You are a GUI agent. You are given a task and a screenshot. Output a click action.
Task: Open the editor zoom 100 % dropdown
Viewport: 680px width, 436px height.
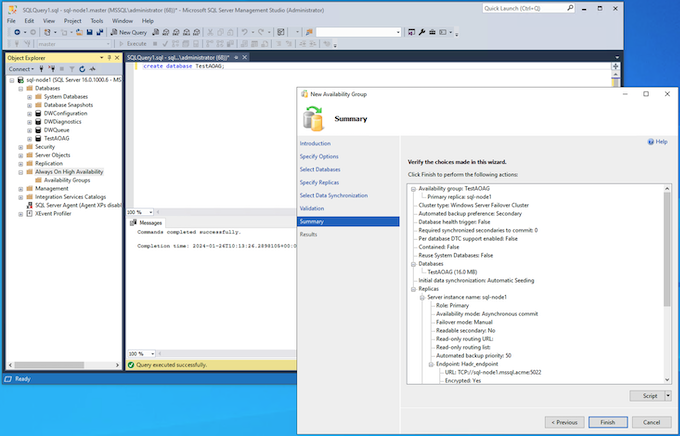pos(151,212)
